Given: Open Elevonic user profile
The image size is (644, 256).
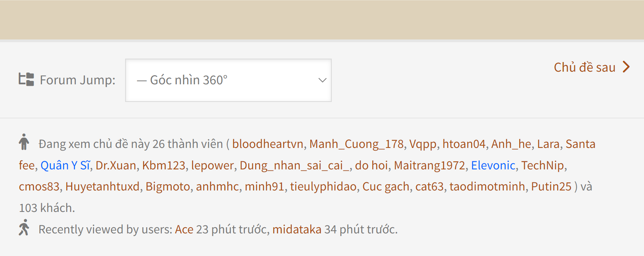Looking at the screenshot, I should tap(493, 166).
